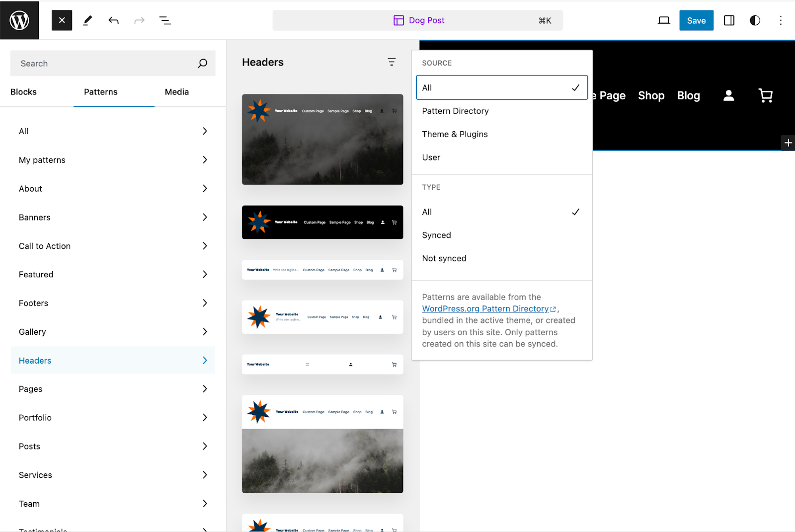Switch to the Blocks tab
The height and width of the screenshot is (532, 795).
(x=23, y=92)
